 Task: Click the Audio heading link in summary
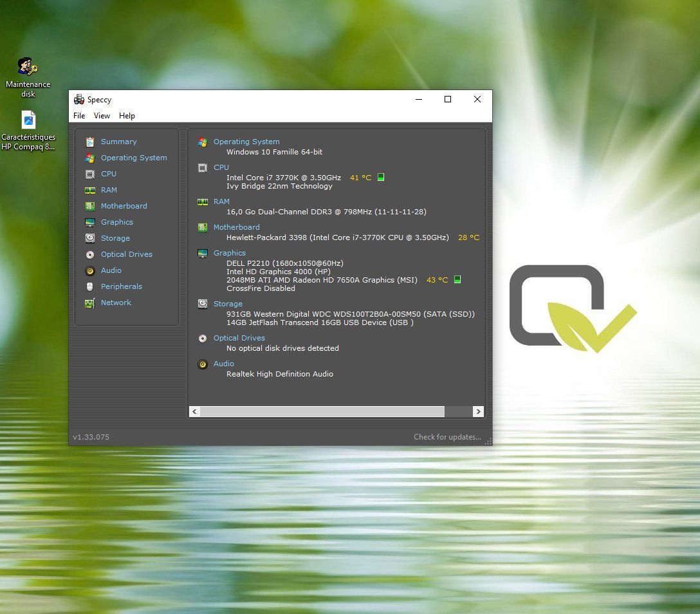pos(224,364)
